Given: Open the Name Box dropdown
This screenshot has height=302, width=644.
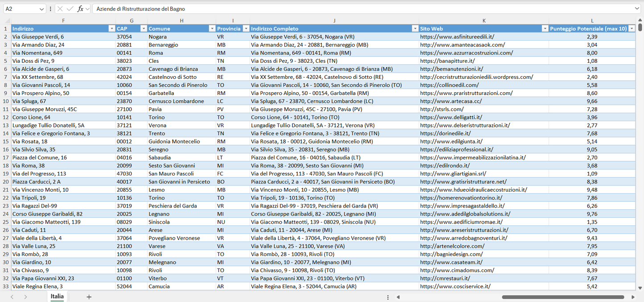Looking at the screenshot, I should point(42,9).
